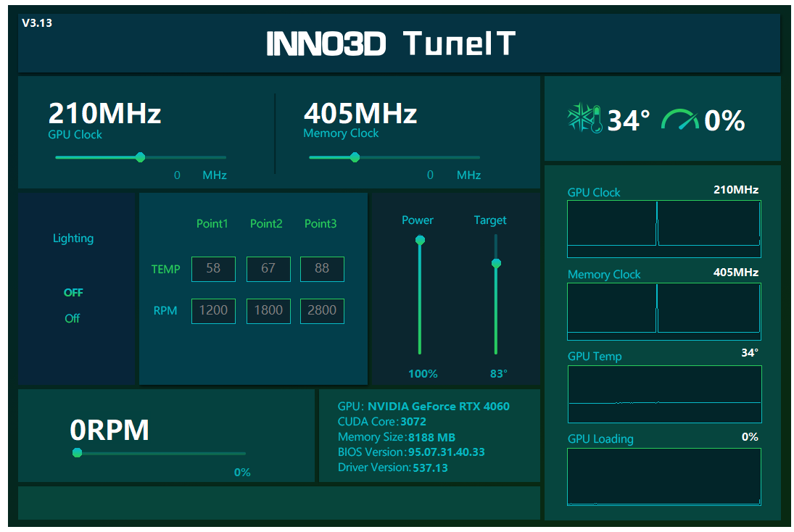Click the GPU Clock monitoring graph
Screen dimensions: 794x532
[x=664, y=229]
